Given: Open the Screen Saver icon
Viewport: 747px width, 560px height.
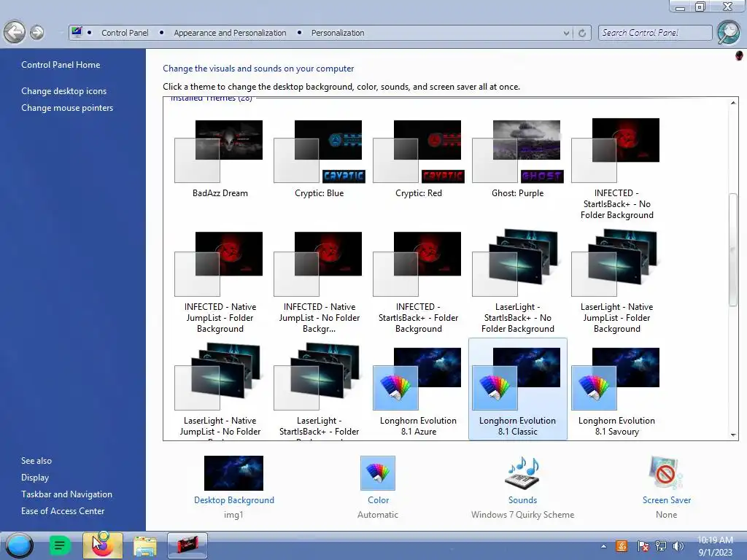Looking at the screenshot, I should (666, 472).
